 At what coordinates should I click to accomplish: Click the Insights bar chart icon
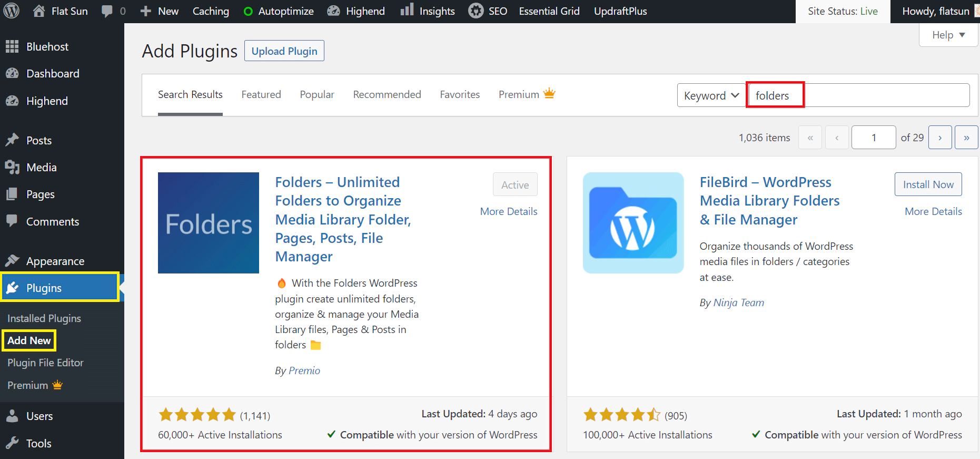coord(407,10)
